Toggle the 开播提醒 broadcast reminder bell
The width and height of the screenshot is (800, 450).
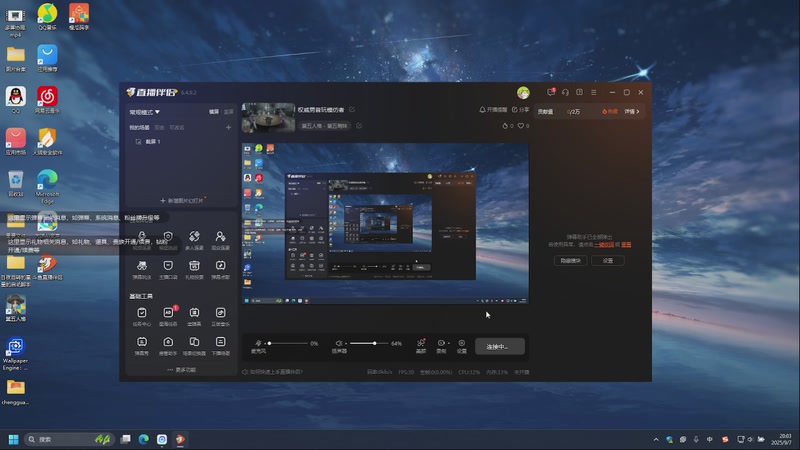(x=493, y=110)
